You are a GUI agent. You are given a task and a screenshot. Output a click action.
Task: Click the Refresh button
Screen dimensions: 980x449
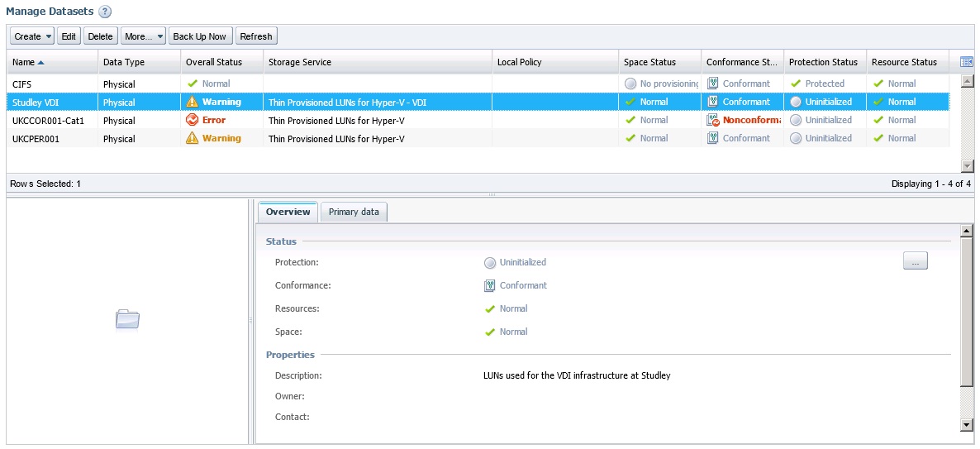(x=256, y=36)
